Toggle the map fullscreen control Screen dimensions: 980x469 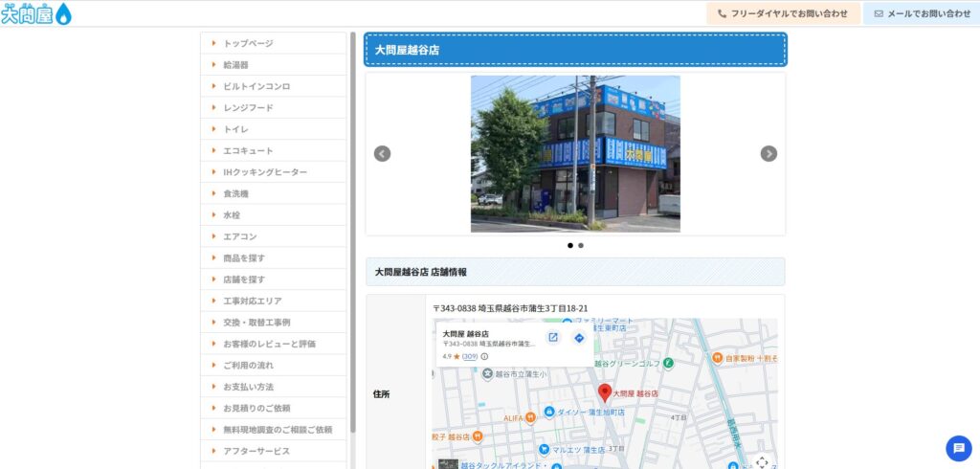click(762, 461)
